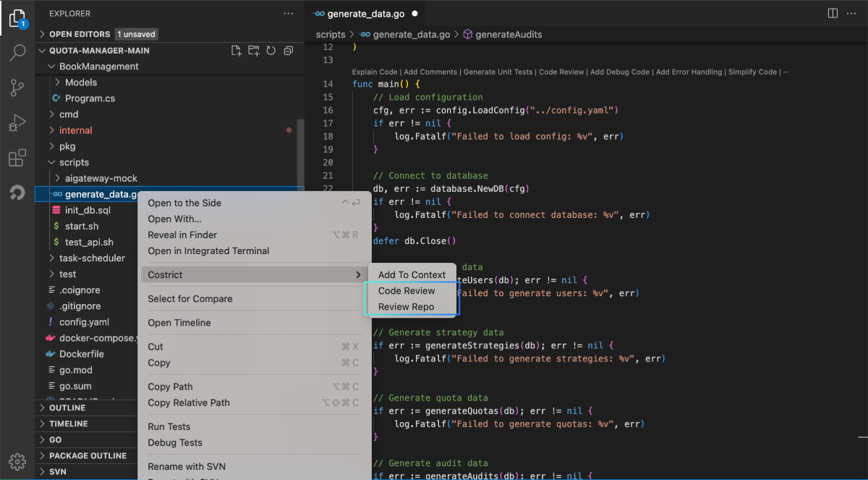Viewport: 868px width, 480px height.
Task: Collapse all folders in Explorer
Action: pos(288,51)
